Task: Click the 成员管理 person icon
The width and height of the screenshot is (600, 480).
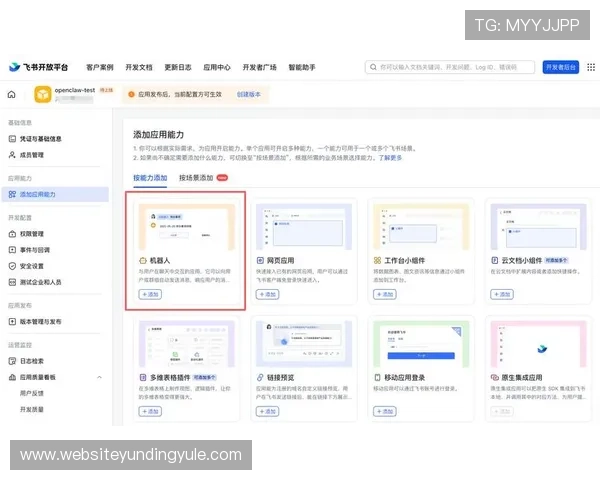Action: click(x=12, y=155)
